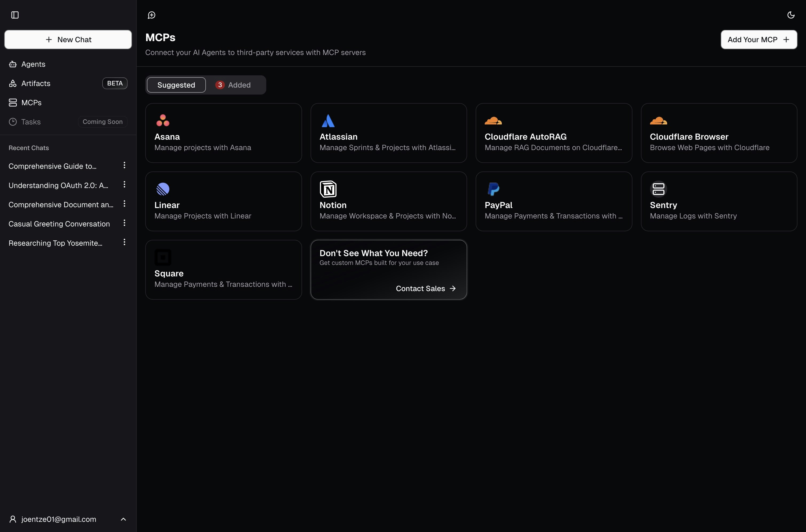
Task: Open Researching Top Yosemite… chat
Action: 55,243
